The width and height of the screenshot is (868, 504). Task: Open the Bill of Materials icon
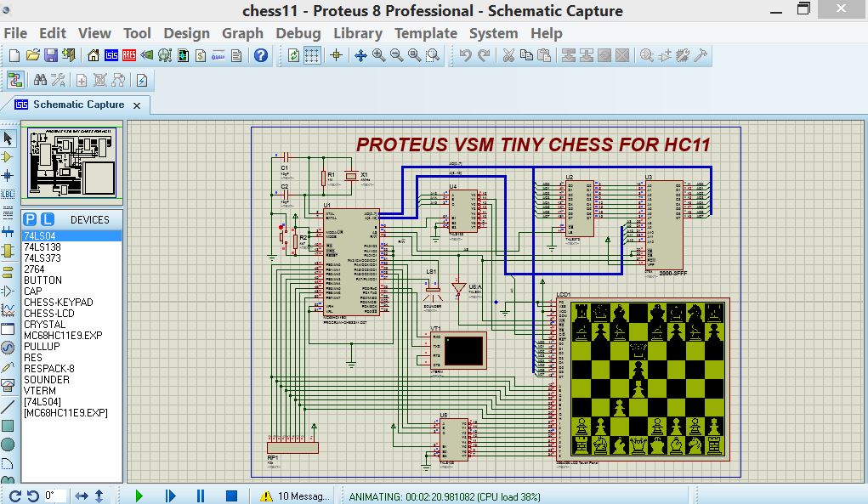point(201,55)
